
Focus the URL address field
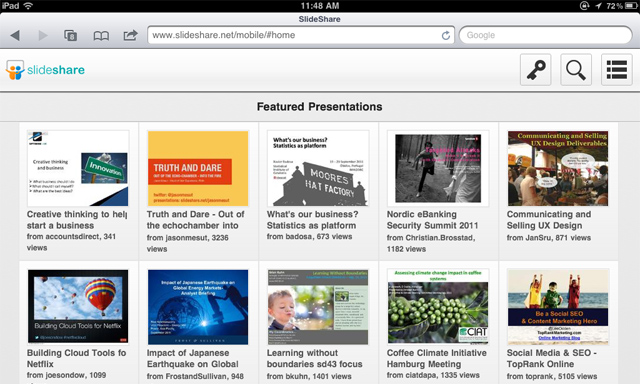301,35
